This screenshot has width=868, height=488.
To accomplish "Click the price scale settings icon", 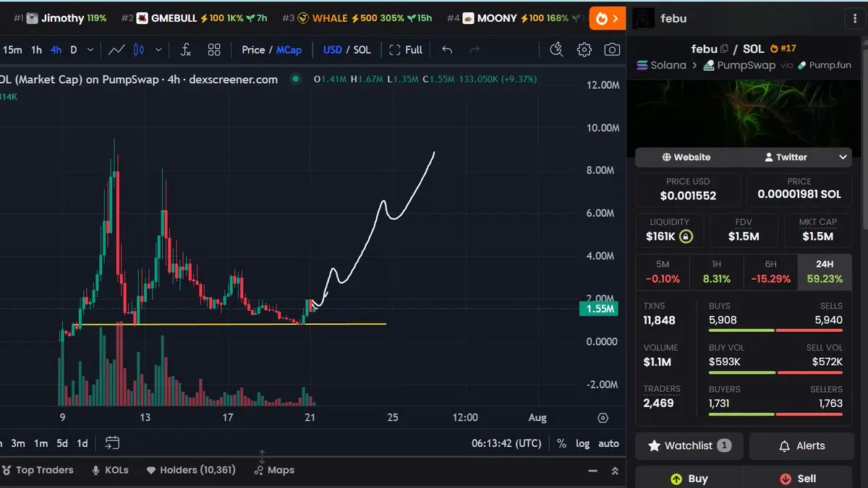I will (603, 418).
